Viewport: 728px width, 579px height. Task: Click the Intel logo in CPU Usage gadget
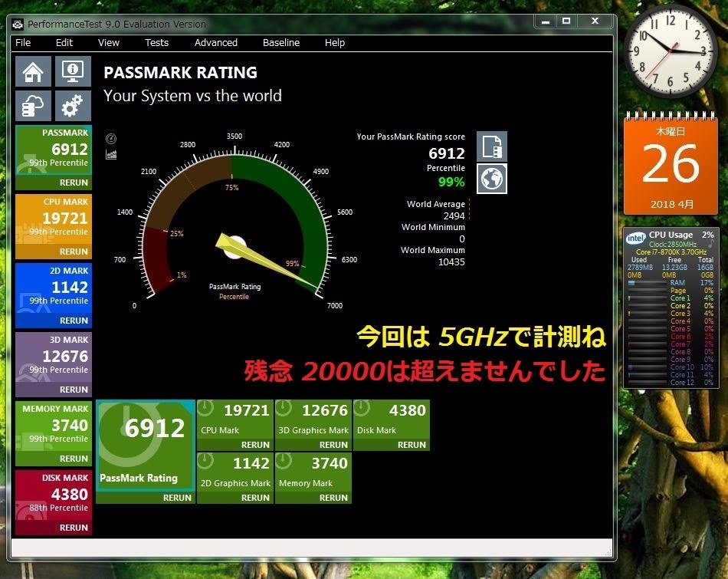point(635,238)
